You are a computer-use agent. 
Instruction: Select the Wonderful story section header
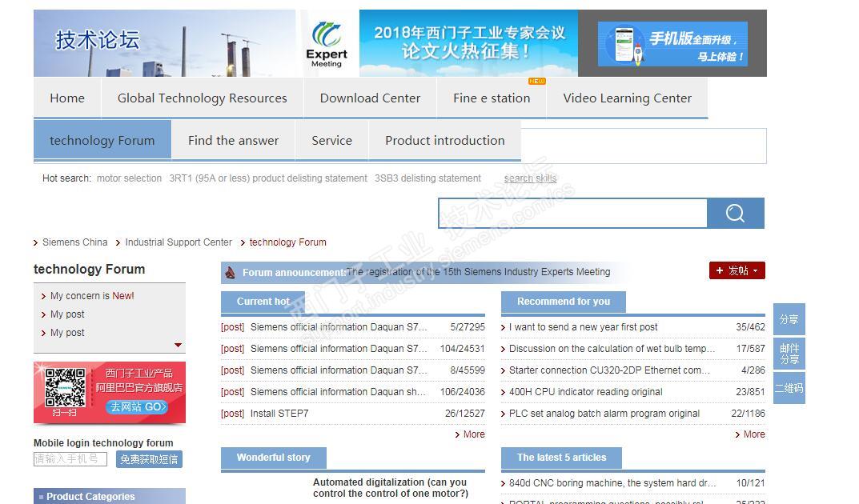(x=273, y=458)
